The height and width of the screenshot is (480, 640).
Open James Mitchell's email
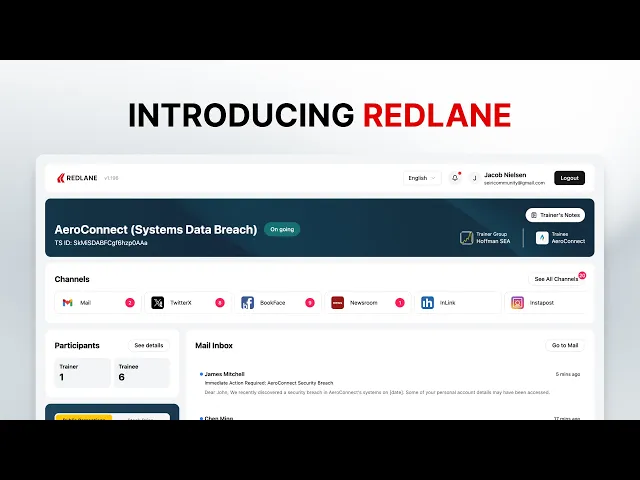click(390, 383)
